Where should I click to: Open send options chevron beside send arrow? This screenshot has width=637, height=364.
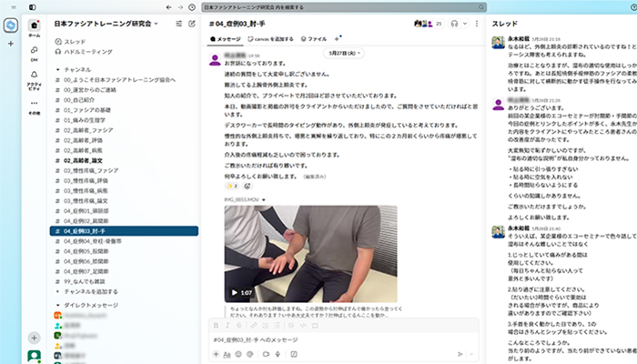pos(471,354)
